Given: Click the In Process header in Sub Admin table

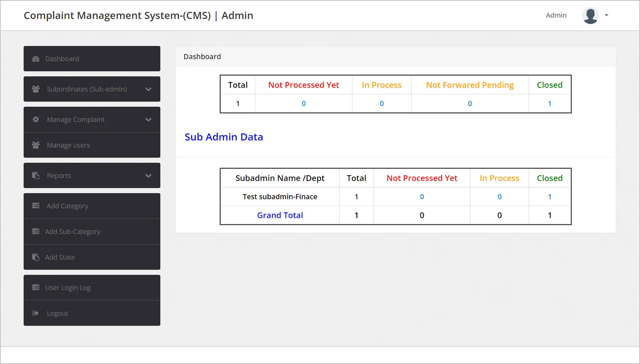Looking at the screenshot, I should click(x=500, y=178).
